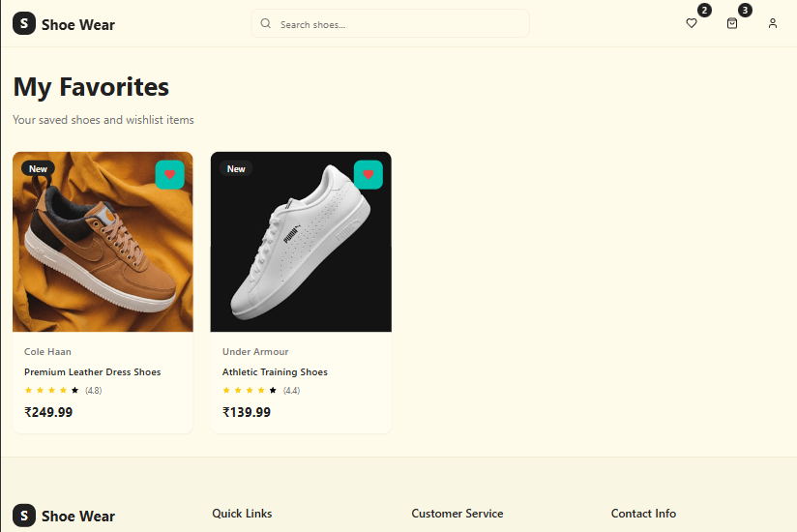Click the Search shoes input field
This screenshot has width=797, height=532.
click(397, 24)
